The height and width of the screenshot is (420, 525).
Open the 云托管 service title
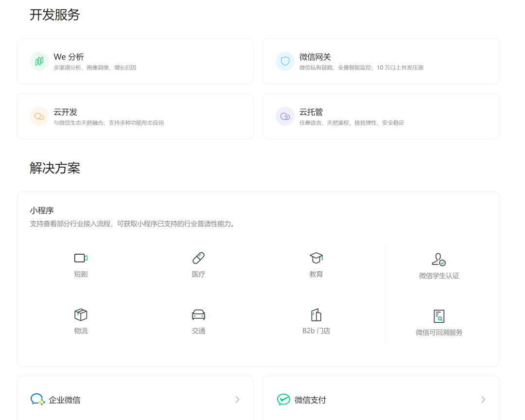[x=311, y=112]
